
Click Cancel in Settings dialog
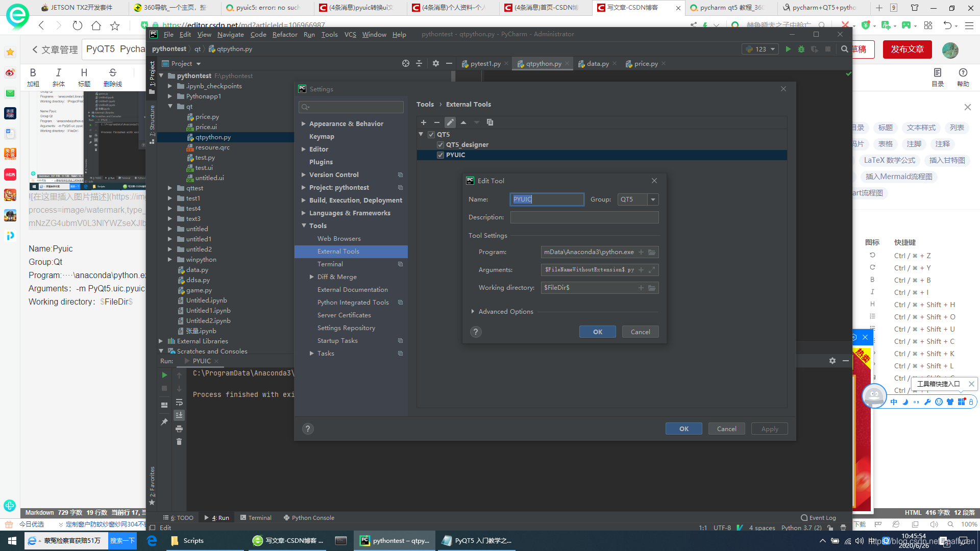pyautogui.click(x=726, y=429)
